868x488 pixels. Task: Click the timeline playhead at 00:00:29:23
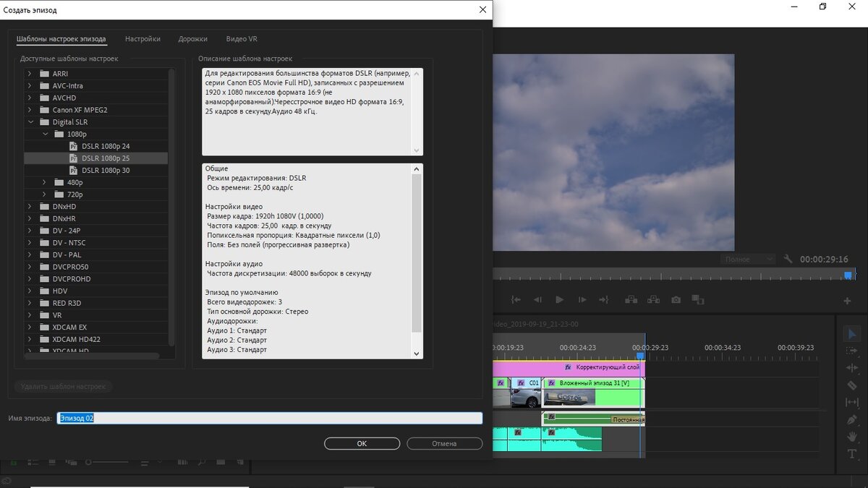(640, 355)
